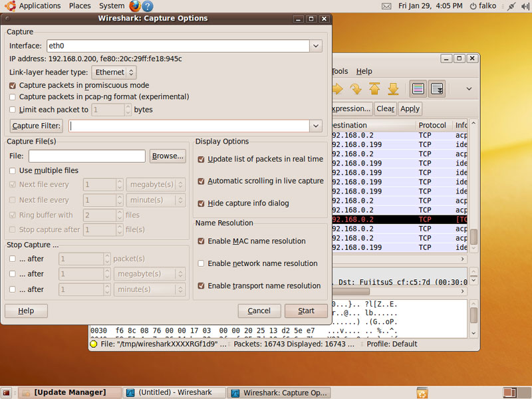Screen dimensions: 532x399
Task: Click the go to packet curved arrow icon
Action: pos(356,88)
